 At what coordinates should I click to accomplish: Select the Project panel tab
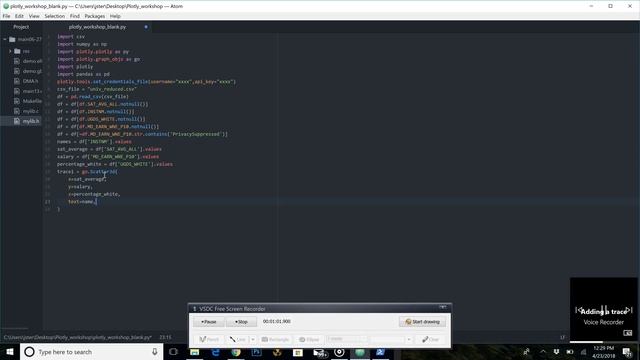tap(21, 27)
